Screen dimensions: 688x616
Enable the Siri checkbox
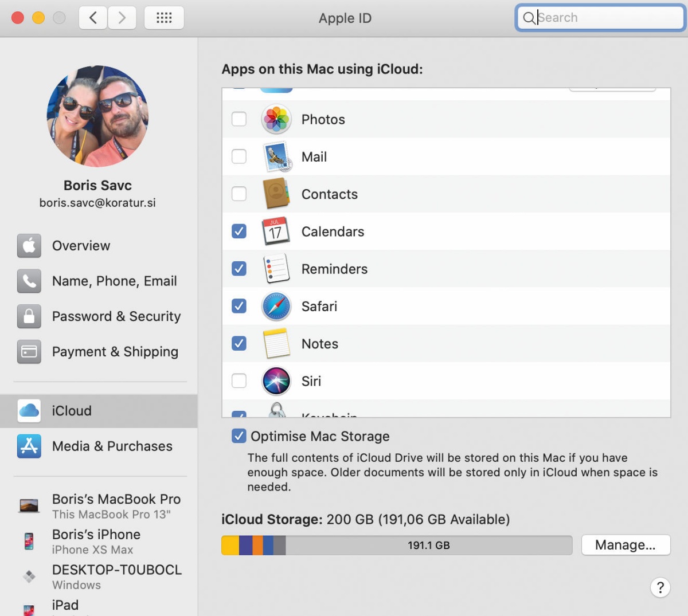(x=239, y=380)
